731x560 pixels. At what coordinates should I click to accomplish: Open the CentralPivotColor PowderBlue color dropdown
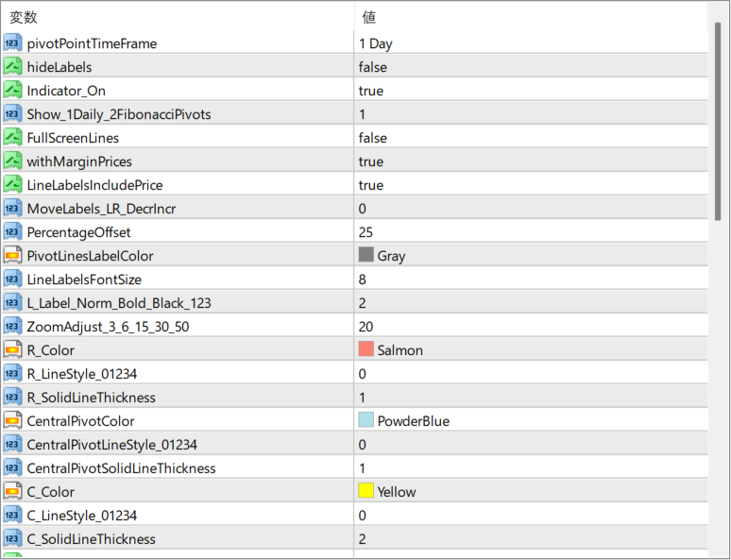(x=529, y=421)
